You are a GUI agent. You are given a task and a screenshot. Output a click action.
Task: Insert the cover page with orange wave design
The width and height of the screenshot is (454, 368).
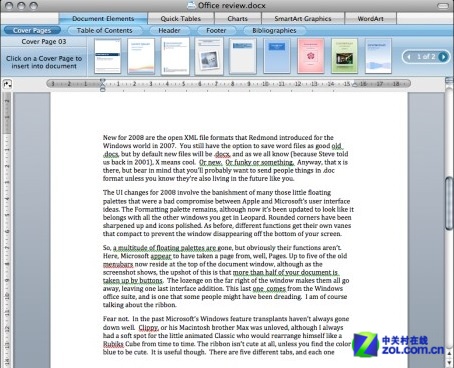click(x=141, y=56)
